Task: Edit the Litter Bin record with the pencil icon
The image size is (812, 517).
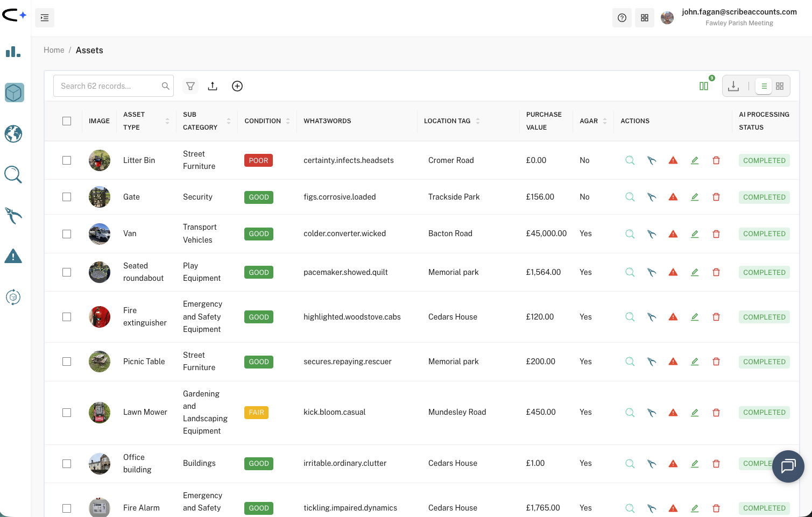Action: pos(694,160)
